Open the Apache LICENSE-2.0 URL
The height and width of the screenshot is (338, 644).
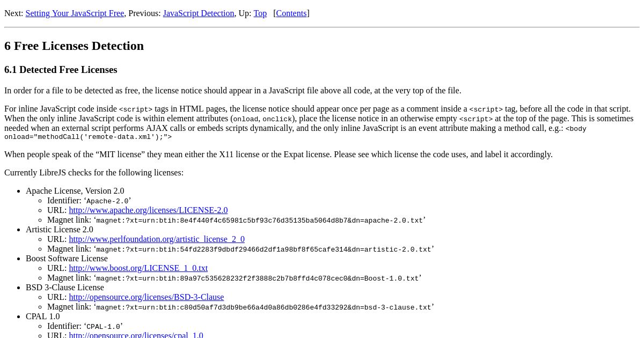click(148, 210)
